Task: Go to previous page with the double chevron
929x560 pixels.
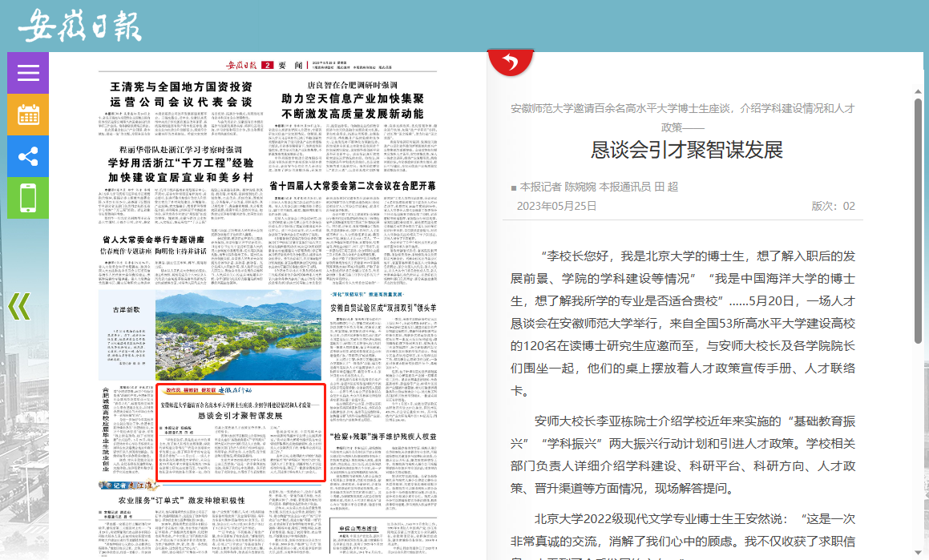Action: pos(19,306)
